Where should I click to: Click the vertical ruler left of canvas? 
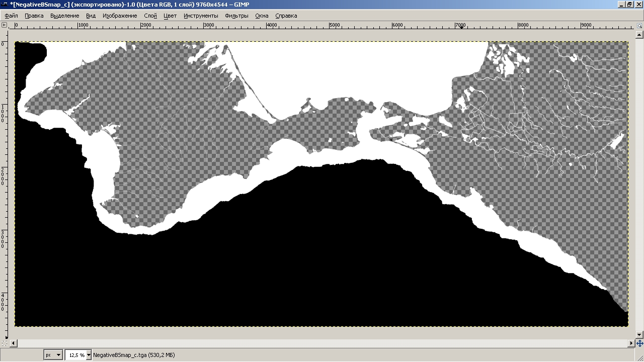[5, 184]
